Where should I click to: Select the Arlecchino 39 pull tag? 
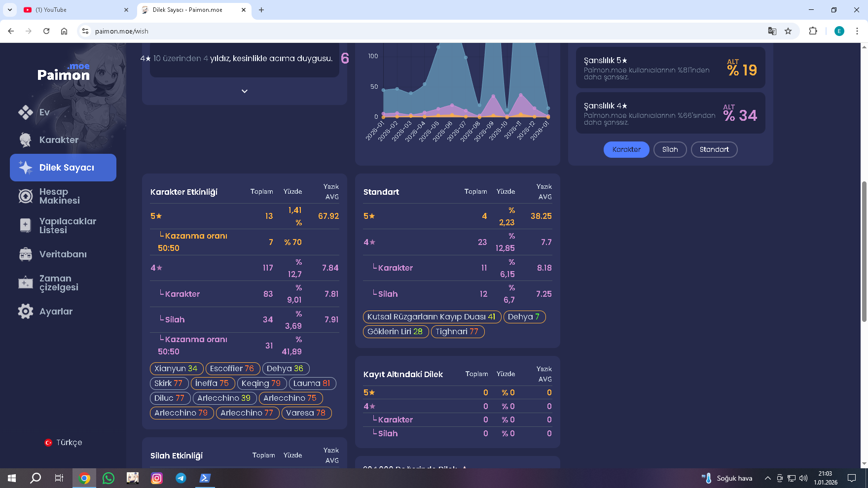coord(224,398)
